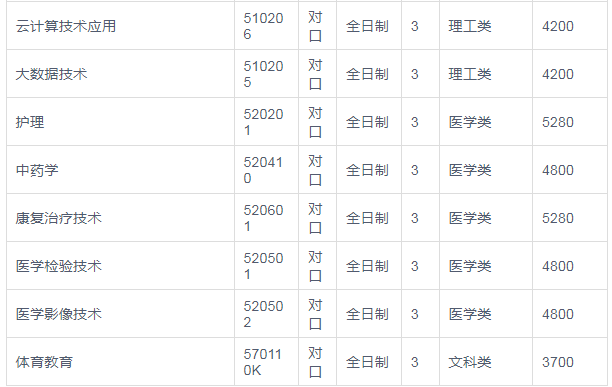Click the 康复治疗技术 major name
The height and width of the screenshot is (387, 612).
coord(59,218)
